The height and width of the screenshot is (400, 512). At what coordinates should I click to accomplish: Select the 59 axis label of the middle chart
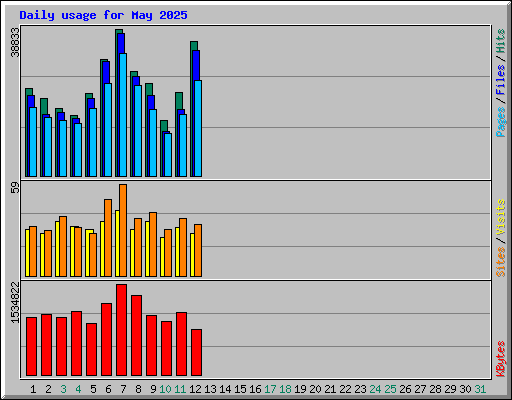(x=15, y=188)
